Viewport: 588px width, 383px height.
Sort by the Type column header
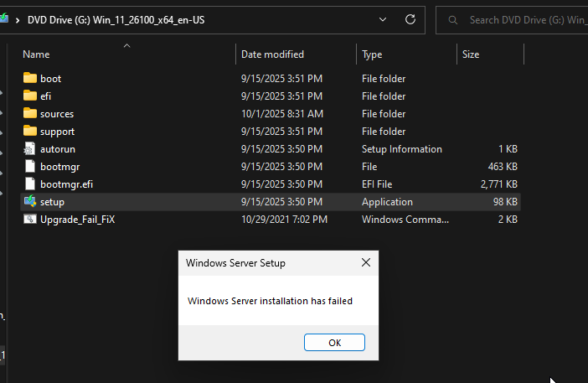click(x=372, y=54)
